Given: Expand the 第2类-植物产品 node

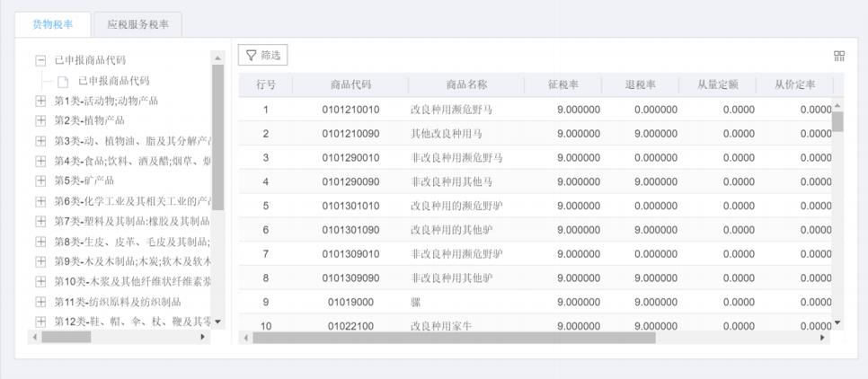Looking at the screenshot, I should [x=40, y=120].
